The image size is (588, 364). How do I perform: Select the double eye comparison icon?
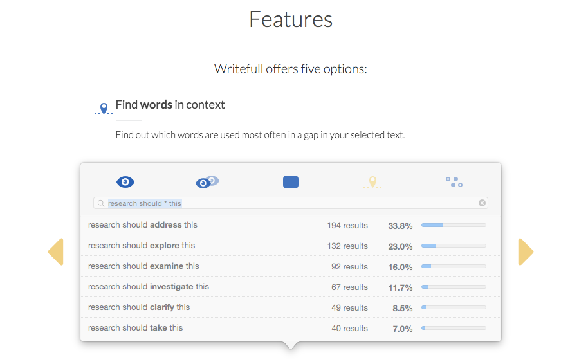click(208, 182)
